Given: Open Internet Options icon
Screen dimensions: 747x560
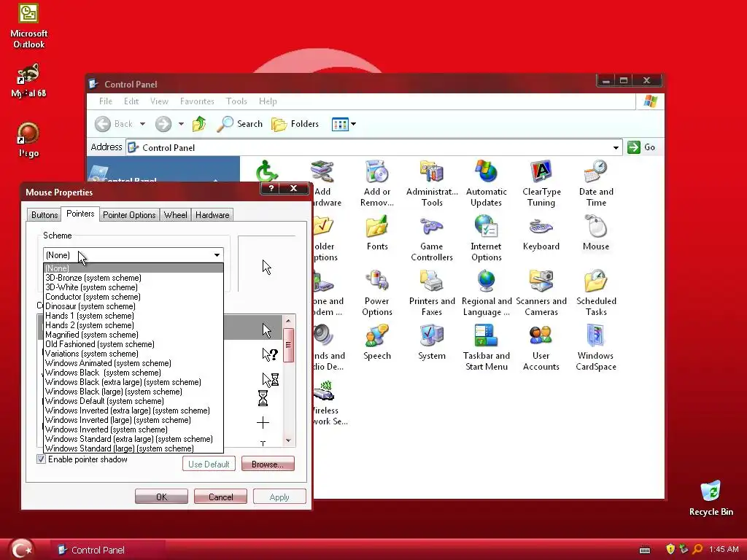Looking at the screenshot, I should (x=486, y=238).
